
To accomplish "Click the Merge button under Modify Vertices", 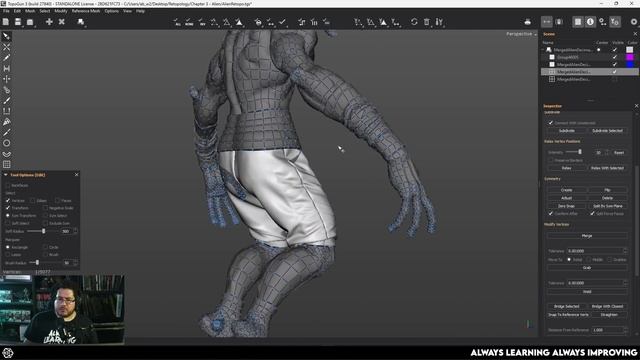I will 587,236.
